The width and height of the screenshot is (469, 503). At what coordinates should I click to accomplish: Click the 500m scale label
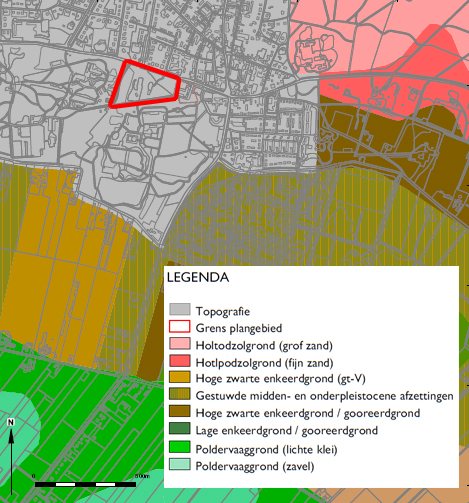click(x=142, y=476)
